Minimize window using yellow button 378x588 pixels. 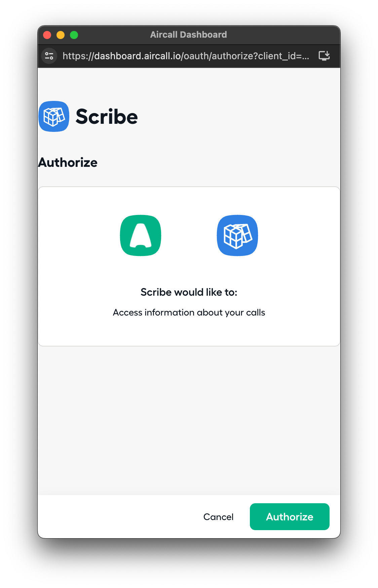pyautogui.click(x=61, y=35)
